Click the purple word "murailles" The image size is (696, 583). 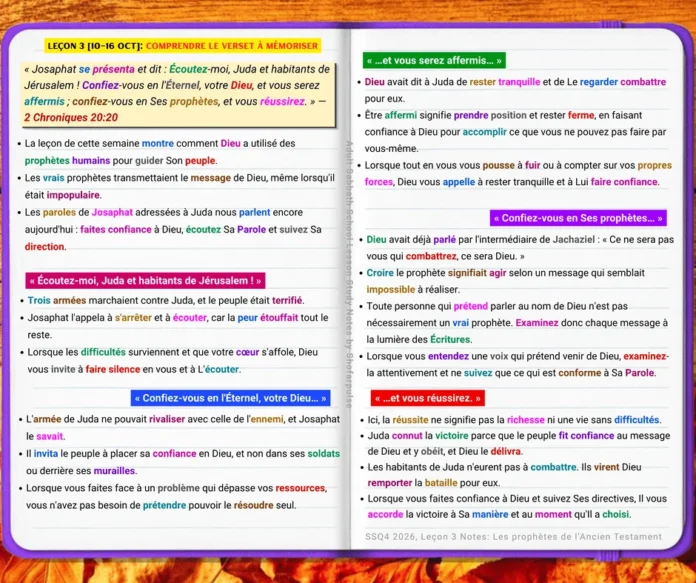point(115,471)
